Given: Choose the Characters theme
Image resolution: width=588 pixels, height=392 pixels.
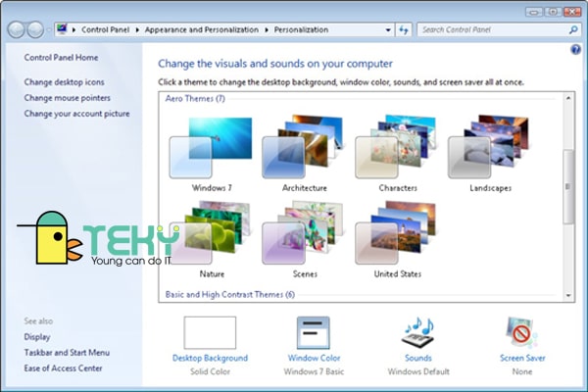Looking at the screenshot, I should 396,154.
